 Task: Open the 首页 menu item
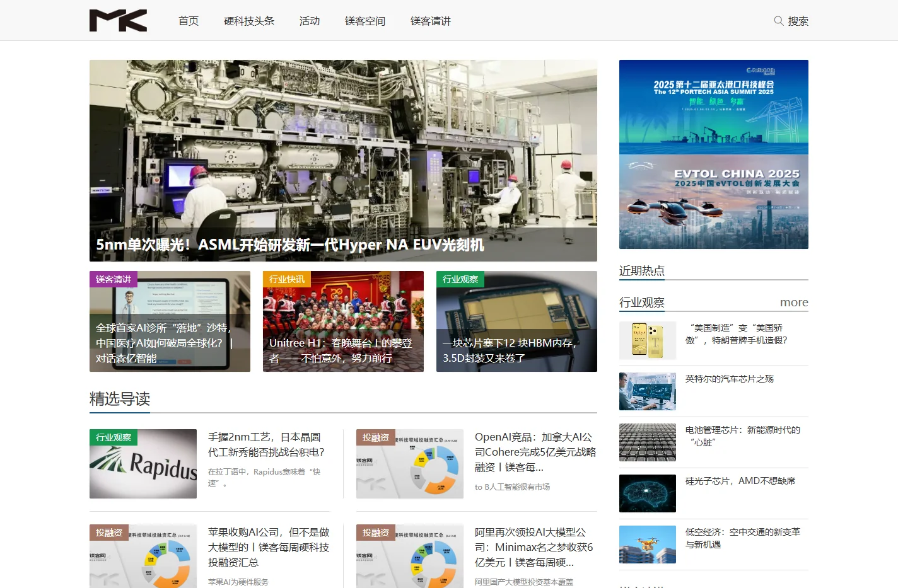[189, 21]
